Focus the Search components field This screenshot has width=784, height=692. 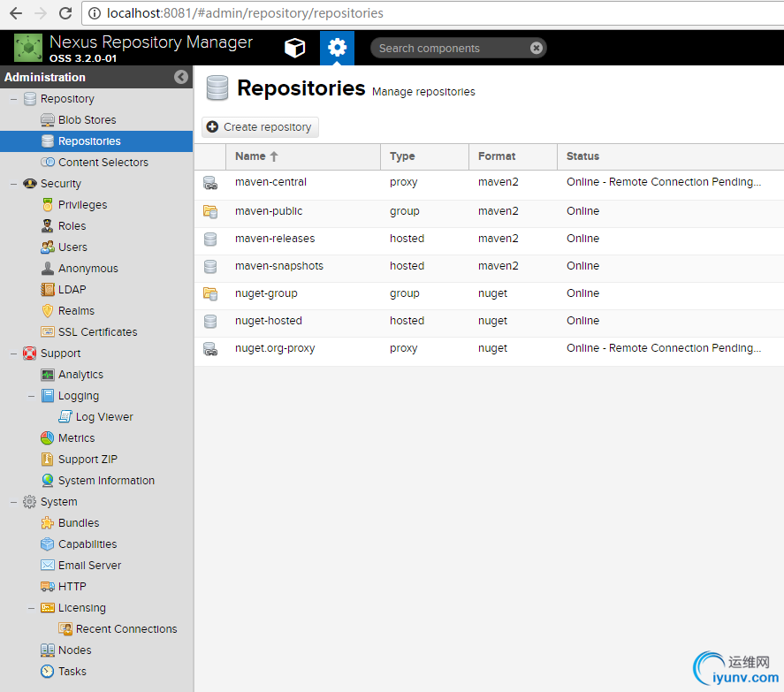tap(450, 48)
